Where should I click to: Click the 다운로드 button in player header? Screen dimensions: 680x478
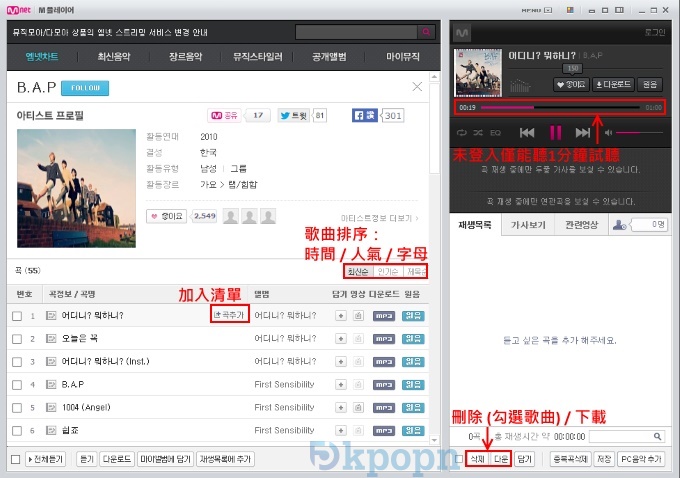tap(613, 84)
